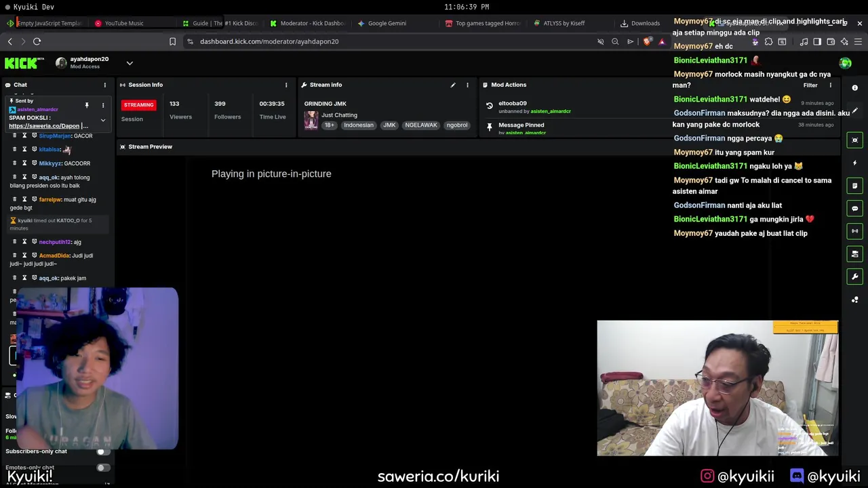Bookmark this page
The image size is (868, 488).
point(172,41)
